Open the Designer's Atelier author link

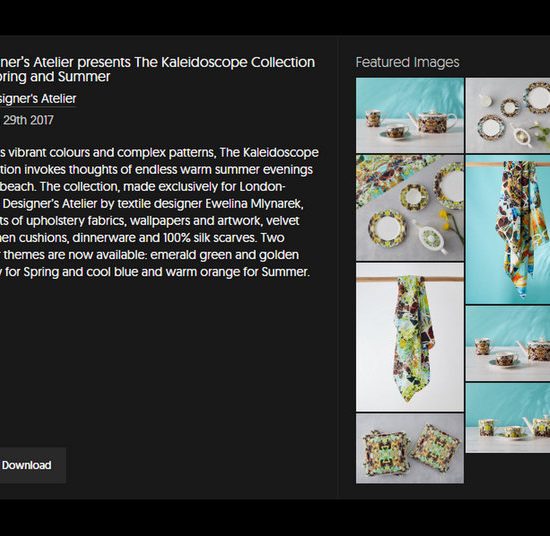coord(38,99)
